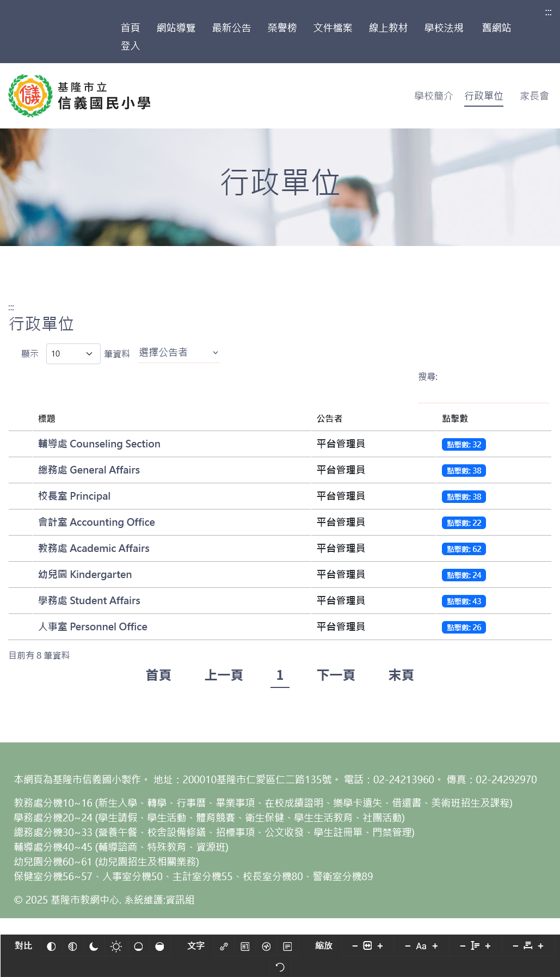Select page 1 in pagination
Screen dimensions: 560x977
(280, 675)
